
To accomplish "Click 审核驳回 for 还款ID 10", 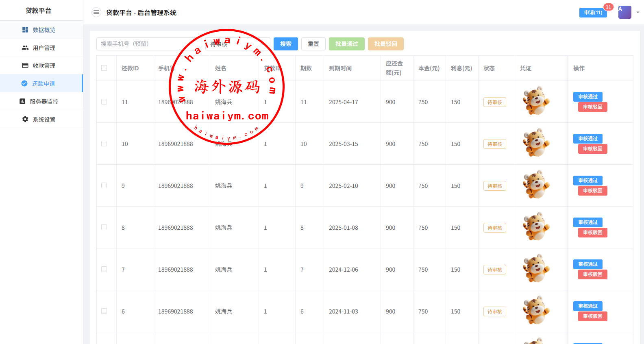I will click(x=592, y=149).
